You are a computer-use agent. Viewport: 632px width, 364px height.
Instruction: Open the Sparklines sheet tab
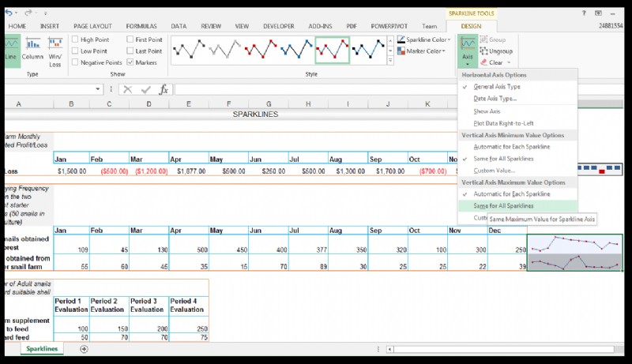[41, 348]
